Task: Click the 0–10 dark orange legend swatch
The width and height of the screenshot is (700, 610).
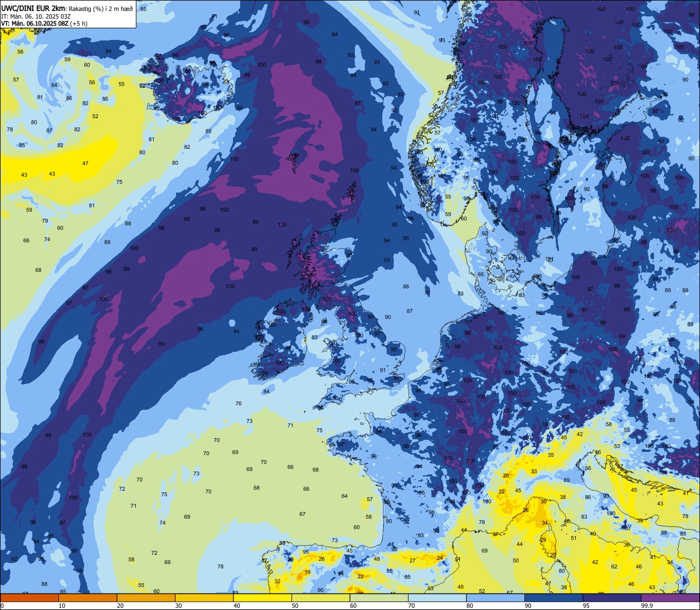Action: 30,597
